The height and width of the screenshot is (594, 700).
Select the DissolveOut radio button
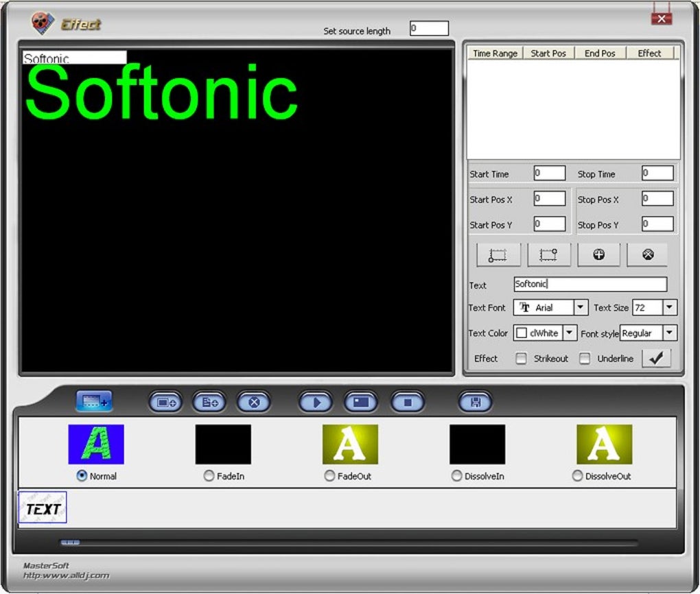tap(577, 476)
